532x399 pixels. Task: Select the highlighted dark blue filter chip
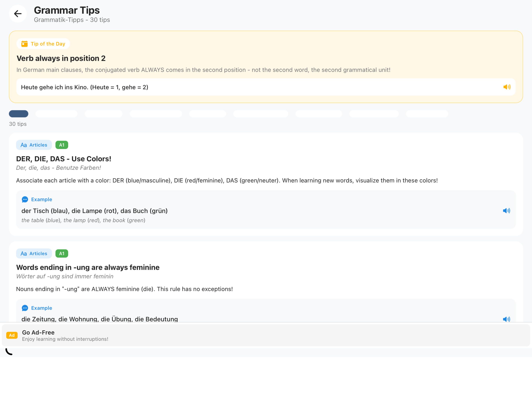(x=18, y=114)
